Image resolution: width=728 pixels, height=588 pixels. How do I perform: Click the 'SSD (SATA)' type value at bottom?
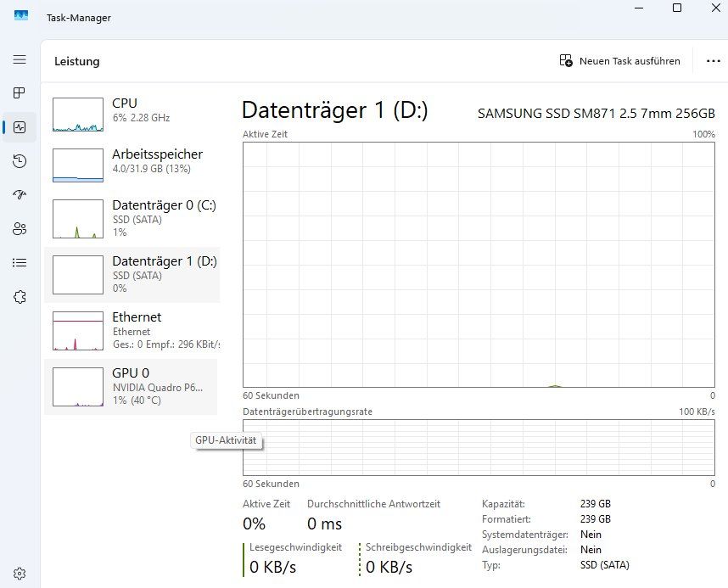[605, 565]
